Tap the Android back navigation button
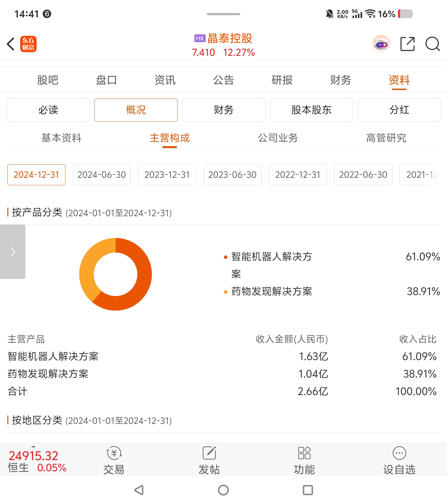The width and height of the screenshot is (447, 504). point(139,490)
